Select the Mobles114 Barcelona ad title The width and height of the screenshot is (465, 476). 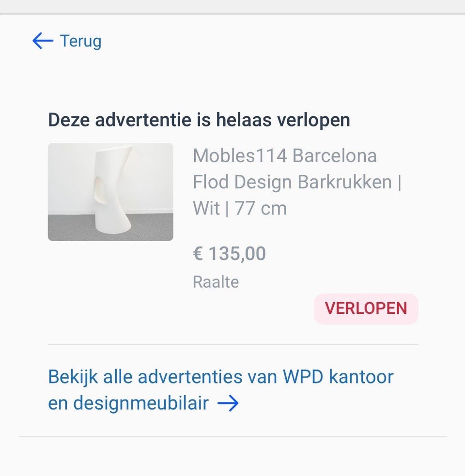tap(284, 156)
